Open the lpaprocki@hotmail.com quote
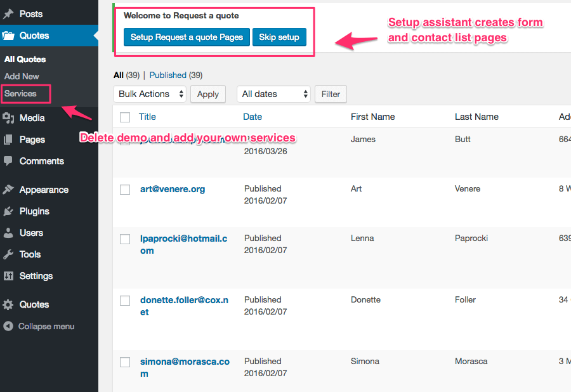 tap(183, 245)
